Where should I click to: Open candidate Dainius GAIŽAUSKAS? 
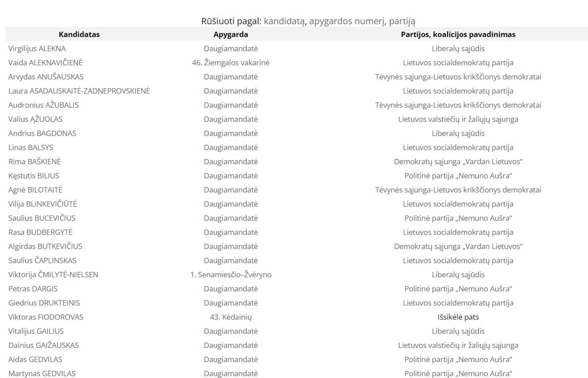(44, 345)
